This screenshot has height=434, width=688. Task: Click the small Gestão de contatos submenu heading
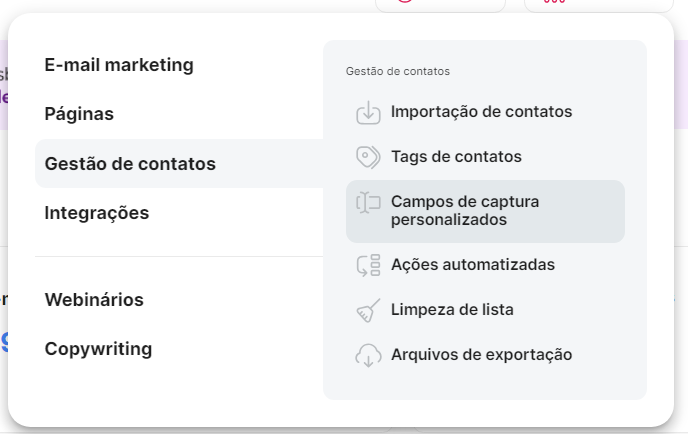click(397, 72)
